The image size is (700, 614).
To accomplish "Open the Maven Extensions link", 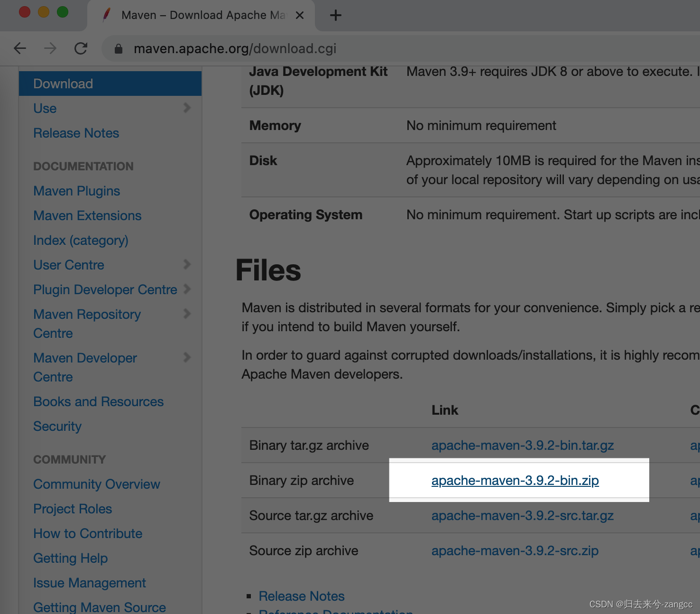I will click(87, 215).
